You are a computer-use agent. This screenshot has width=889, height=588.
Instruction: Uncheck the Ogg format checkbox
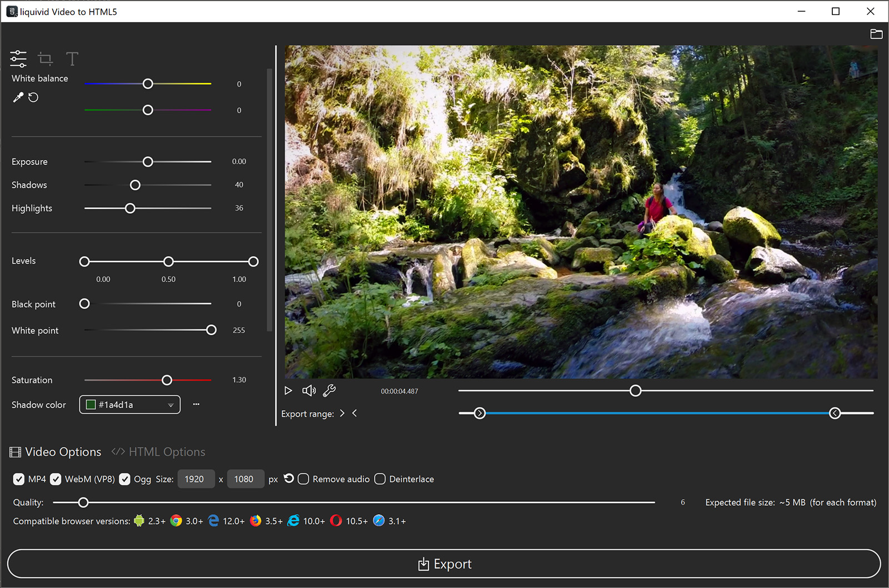124,479
